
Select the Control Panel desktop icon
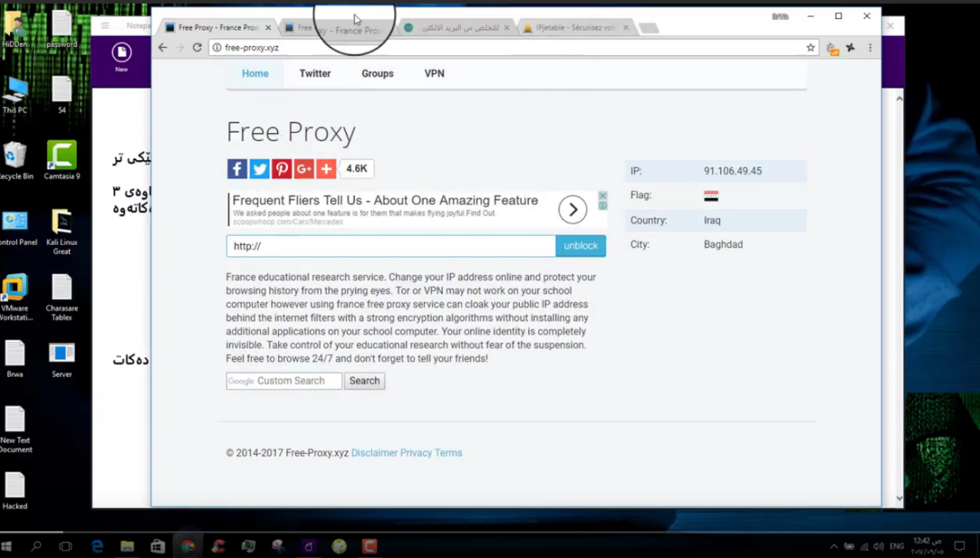click(x=15, y=228)
